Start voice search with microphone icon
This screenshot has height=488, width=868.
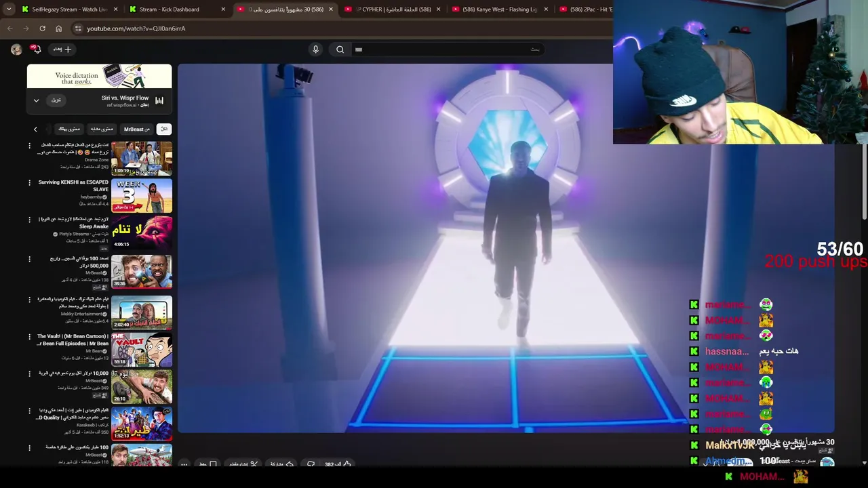pyautogui.click(x=315, y=49)
